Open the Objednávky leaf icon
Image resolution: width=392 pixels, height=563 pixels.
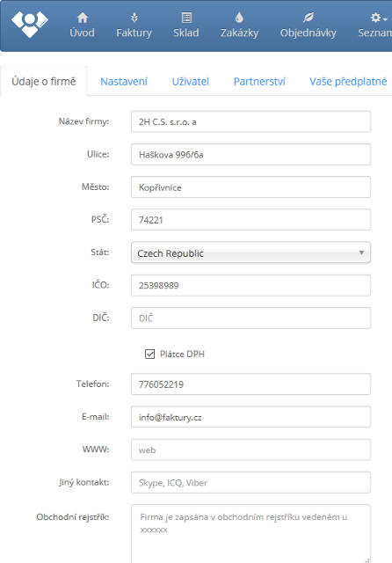click(309, 18)
